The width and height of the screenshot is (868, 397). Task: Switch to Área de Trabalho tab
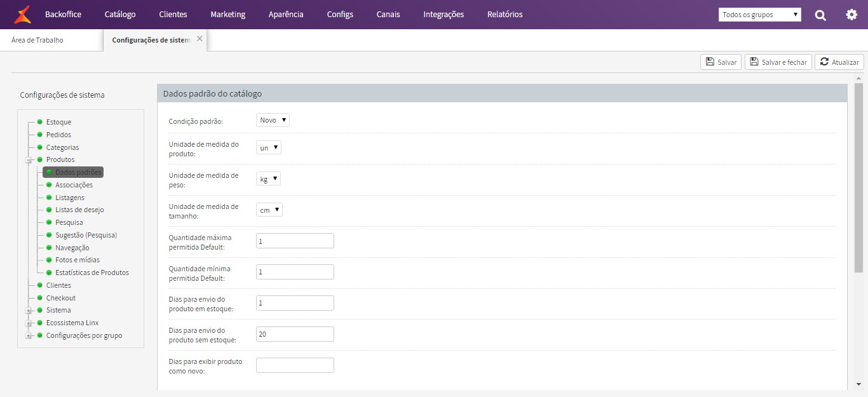[x=37, y=40]
